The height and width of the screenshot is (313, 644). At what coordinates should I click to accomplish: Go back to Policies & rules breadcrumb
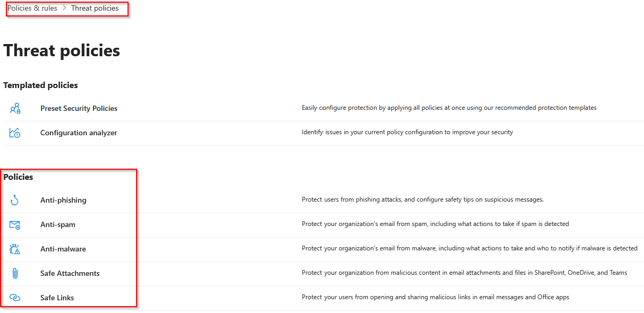(32, 8)
